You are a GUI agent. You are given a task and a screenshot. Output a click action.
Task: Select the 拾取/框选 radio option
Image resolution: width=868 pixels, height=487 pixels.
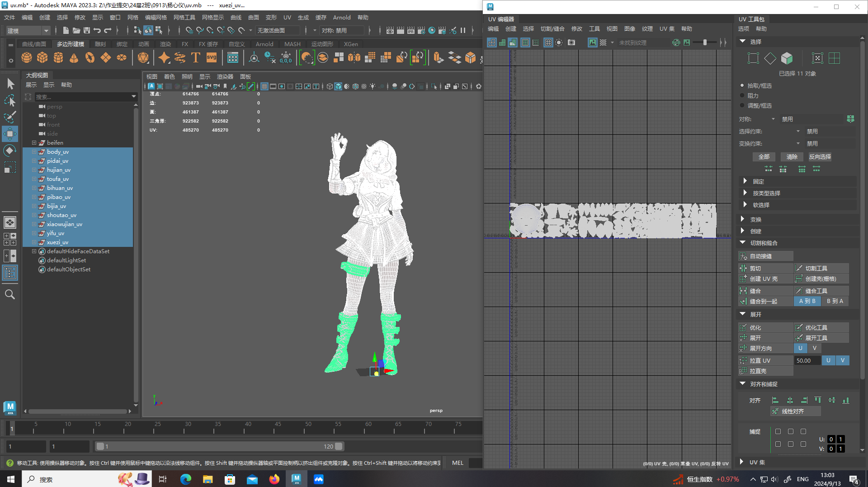coord(742,85)
